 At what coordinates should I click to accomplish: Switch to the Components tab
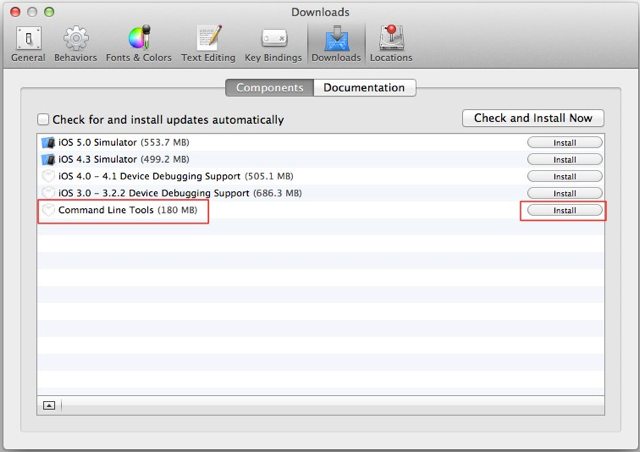pyautogui.click(x=269, y=88)
